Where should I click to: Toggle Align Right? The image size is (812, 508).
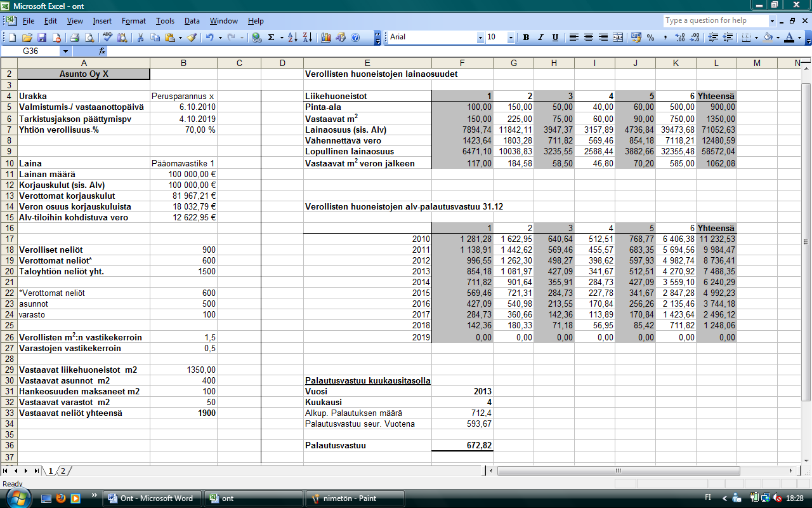pos(603,37)
